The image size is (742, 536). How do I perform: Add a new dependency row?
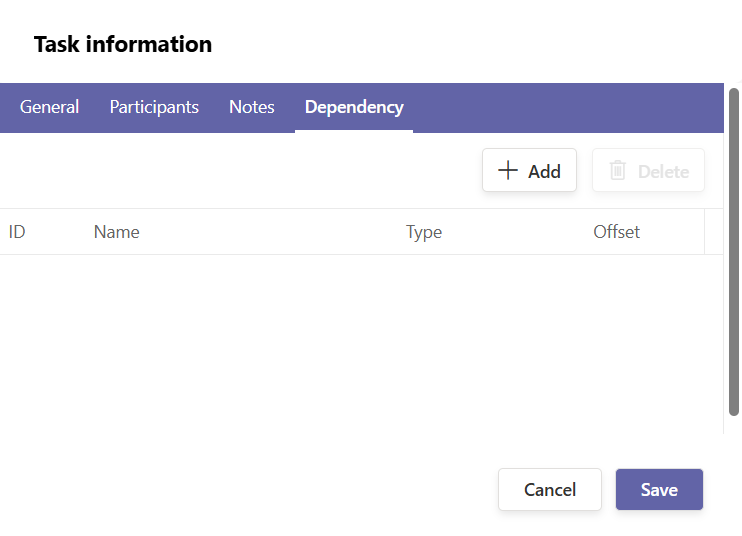(x=529, y=171)
